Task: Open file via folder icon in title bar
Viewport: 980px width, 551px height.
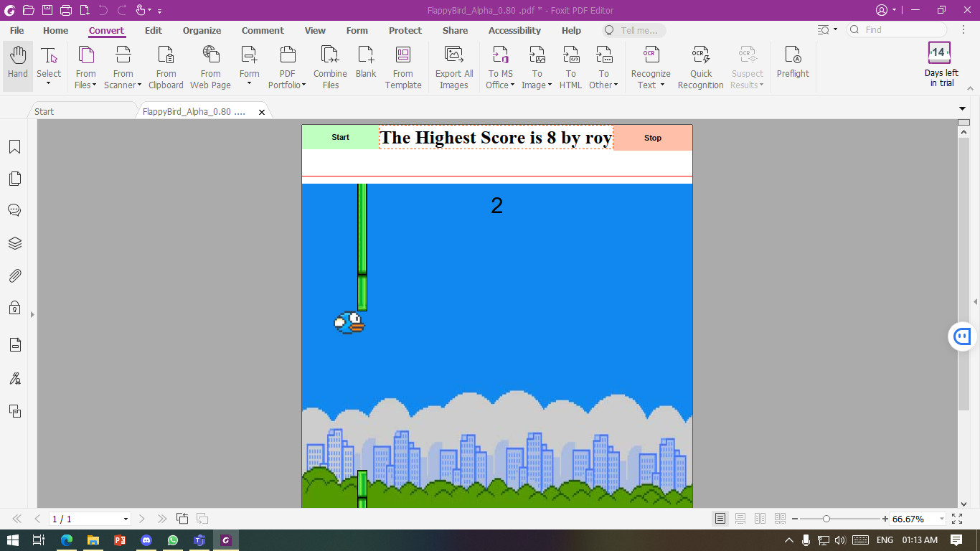Action: (x=28, y=10)
